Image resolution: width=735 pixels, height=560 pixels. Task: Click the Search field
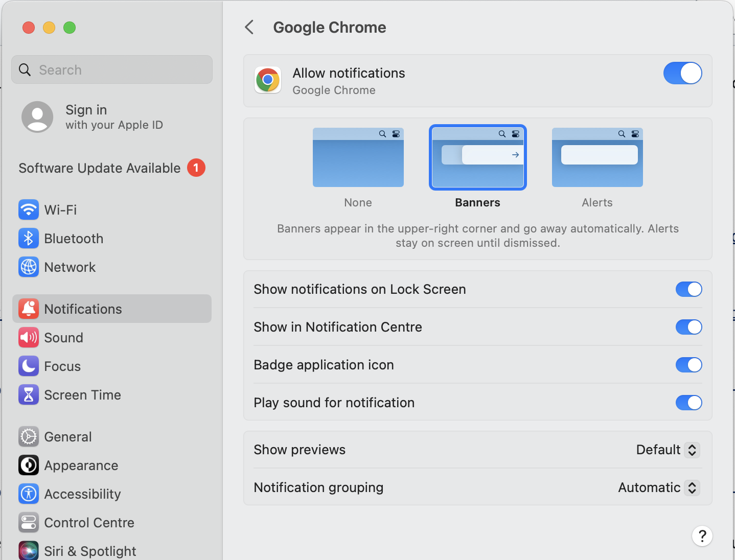[111, 69]
